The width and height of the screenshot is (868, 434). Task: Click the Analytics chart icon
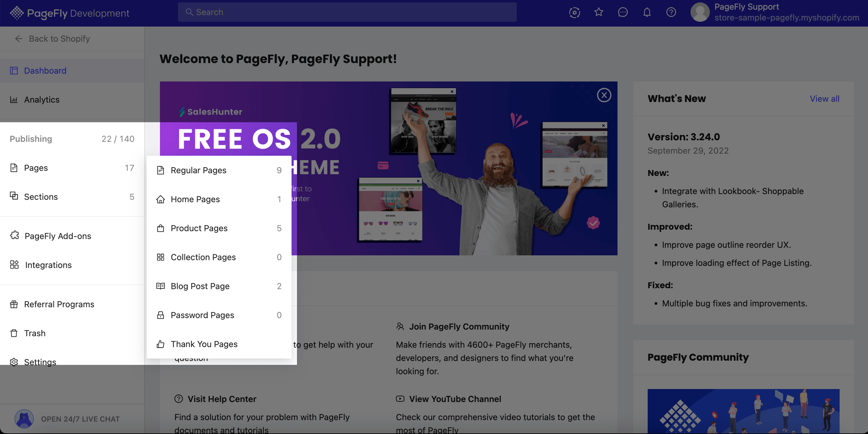[x=14, y=100]
